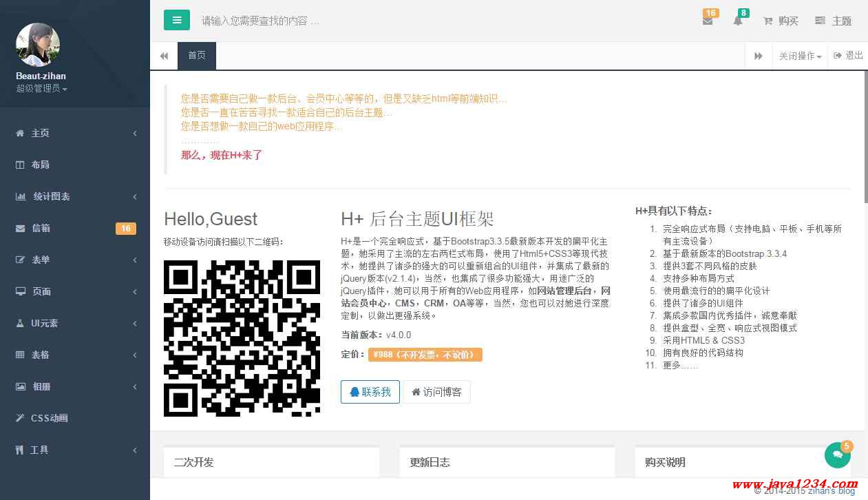
Task: Click the table icon beside 表格
Action: click(20, 355)
